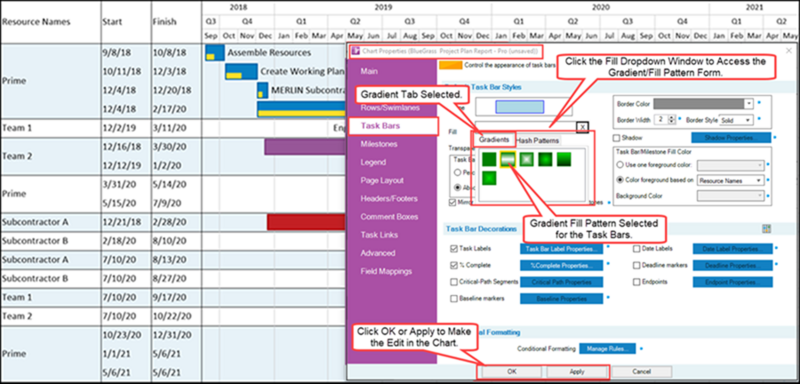Select the yellow-highlighted horizontal gradient swatch
This screenshot has height=384, width=800.
click(508, 160)
